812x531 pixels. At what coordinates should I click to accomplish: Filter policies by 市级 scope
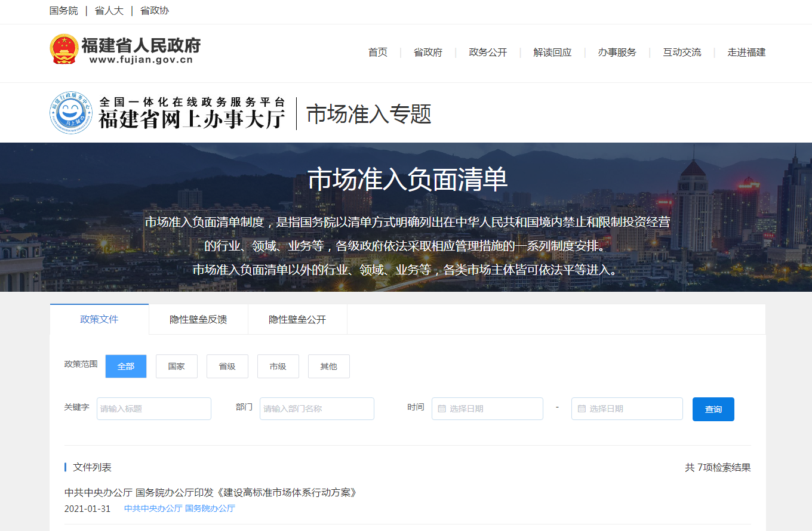point(278,366)
